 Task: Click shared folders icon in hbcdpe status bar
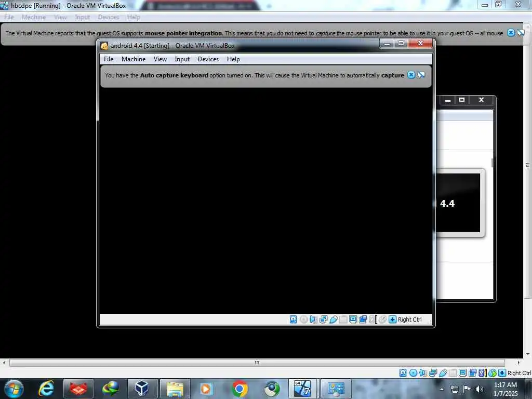453,373
